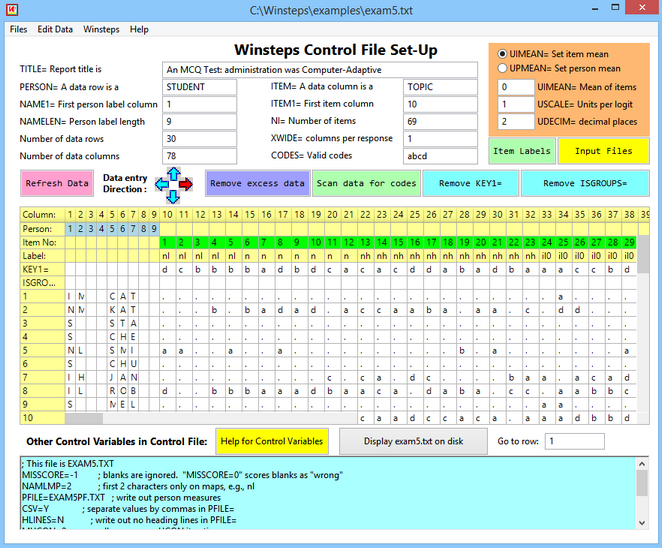Click the ISGRO... row header

43,283
